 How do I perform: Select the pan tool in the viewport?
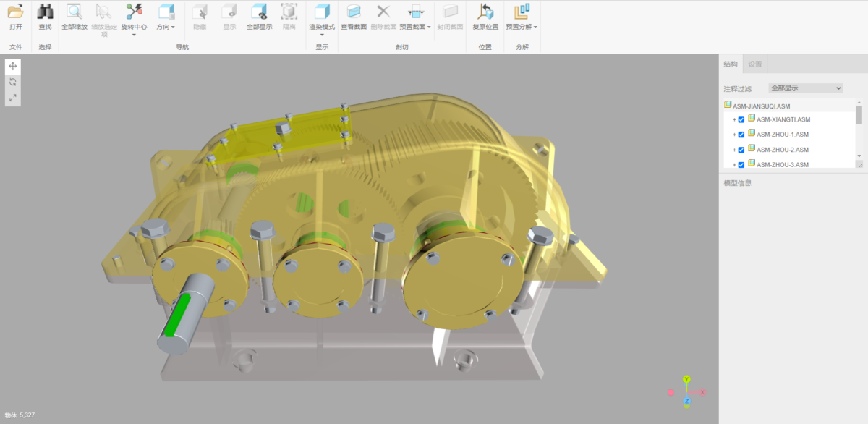13,67
